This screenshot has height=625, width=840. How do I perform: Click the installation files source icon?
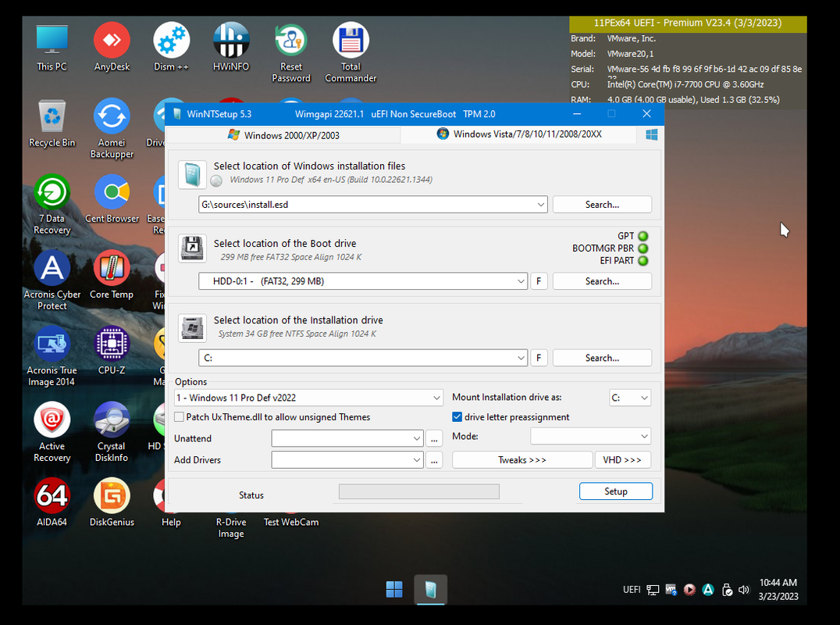[x=192, y=174]
